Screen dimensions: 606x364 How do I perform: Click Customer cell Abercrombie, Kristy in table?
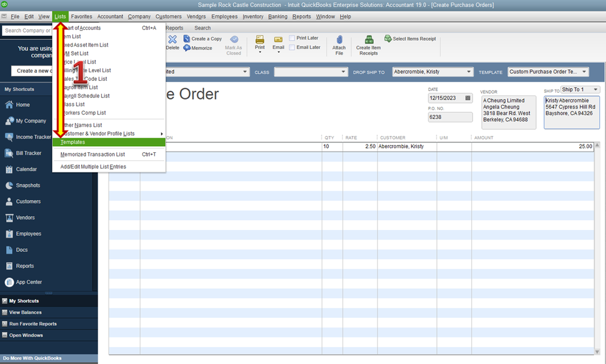[407, 147]
